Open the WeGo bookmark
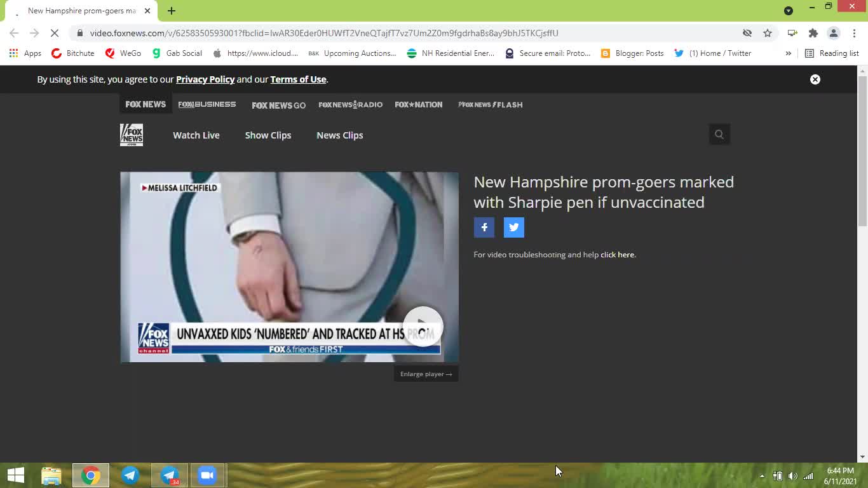868x488 pixels. 123,53
